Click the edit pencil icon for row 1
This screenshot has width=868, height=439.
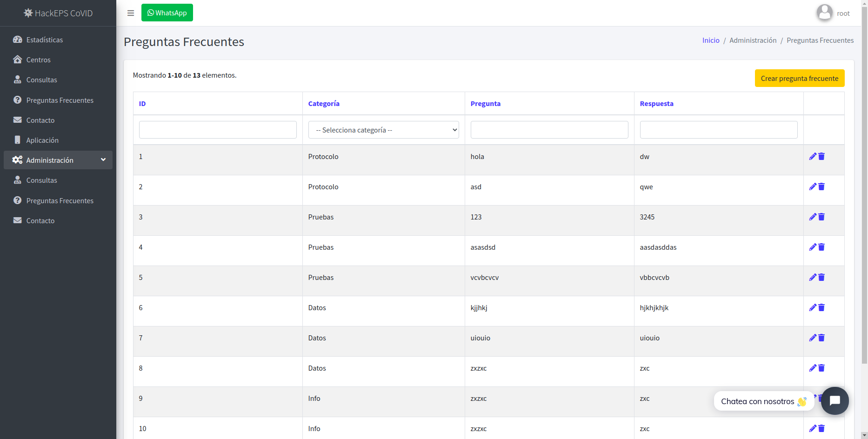pos(813,157)
